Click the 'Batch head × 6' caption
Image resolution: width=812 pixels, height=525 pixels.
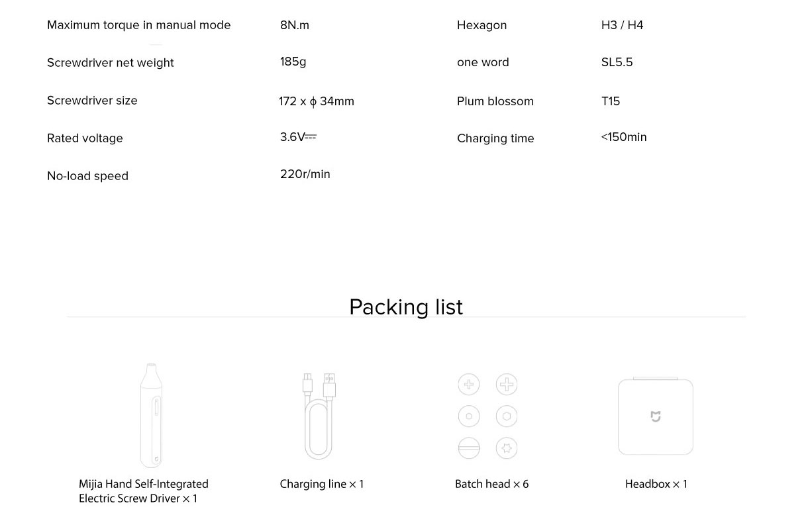pyautogui.click(x=491, y=484)
